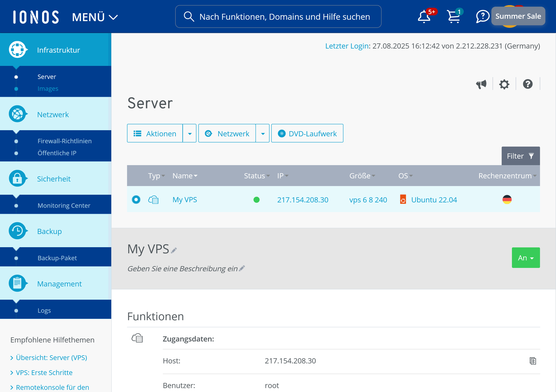Open the Monitoring Center menu item
The width and height of the screenshot is (556, 392).
click(64, 205)
